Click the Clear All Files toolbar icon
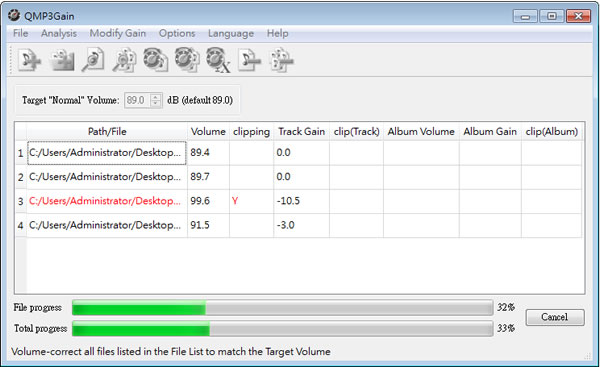The height and width of the screenshot is (367, 600). click(x=281, y=60)
